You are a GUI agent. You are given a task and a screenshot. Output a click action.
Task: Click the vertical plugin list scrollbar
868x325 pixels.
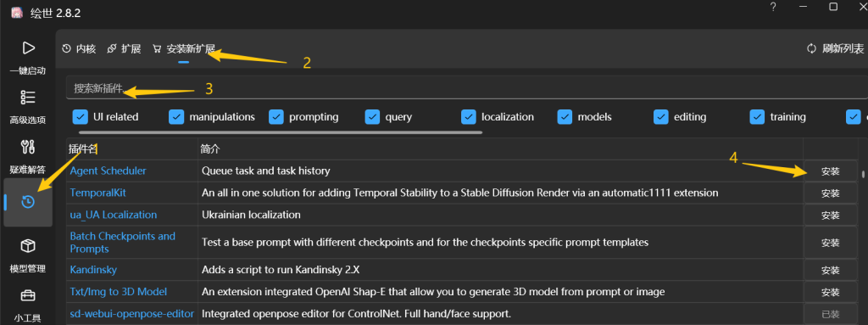pyautogui.click(x=863, y=174)
